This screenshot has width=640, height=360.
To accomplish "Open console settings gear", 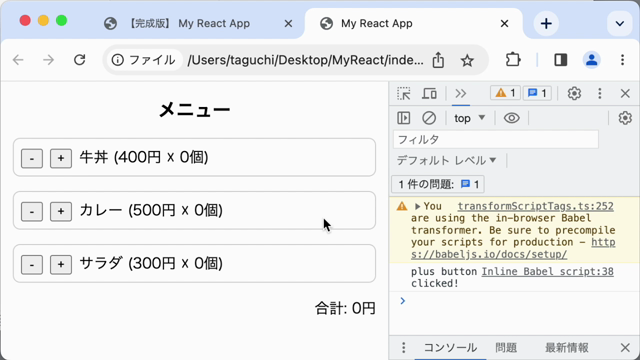I will [x=625, y=118].
